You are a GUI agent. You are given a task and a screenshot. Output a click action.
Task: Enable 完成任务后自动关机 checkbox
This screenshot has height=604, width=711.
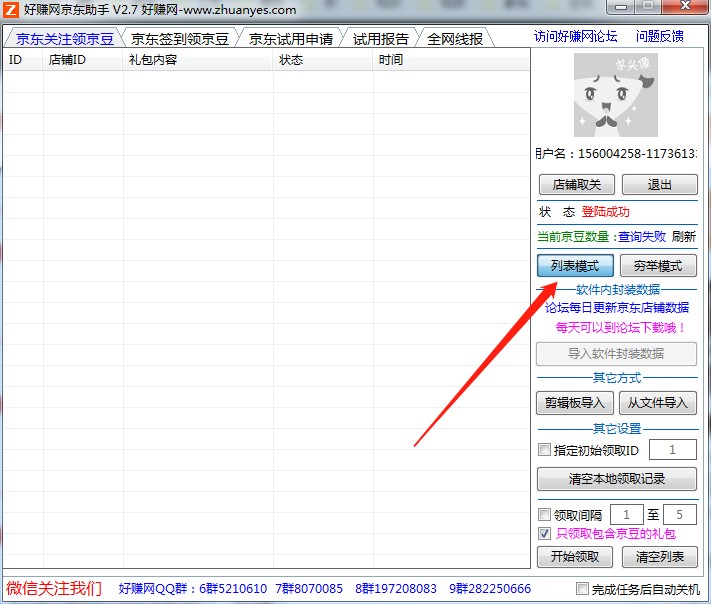coord(583,588)
